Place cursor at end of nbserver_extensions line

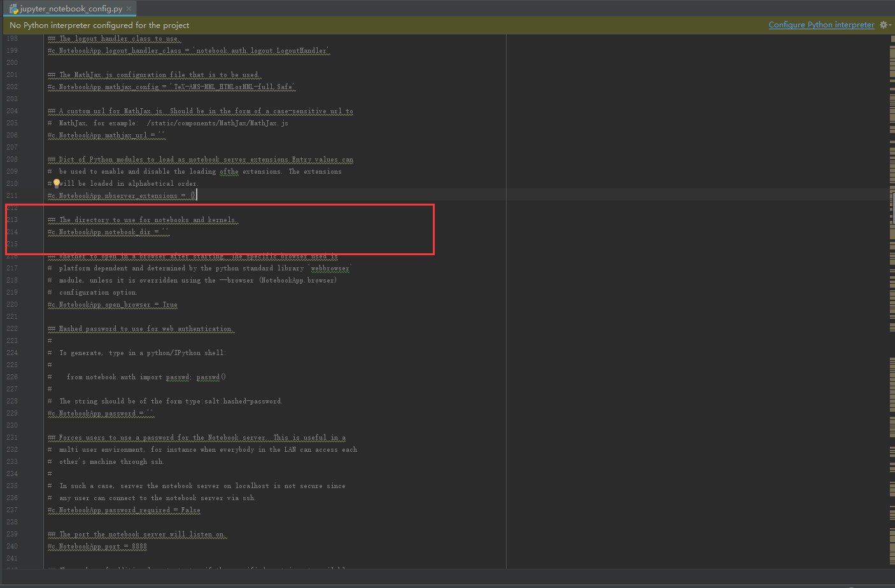(x=196, y=195)
